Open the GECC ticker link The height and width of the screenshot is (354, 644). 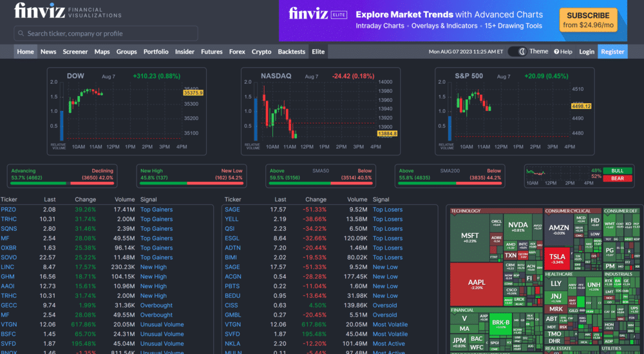click(x=8, y=305)
